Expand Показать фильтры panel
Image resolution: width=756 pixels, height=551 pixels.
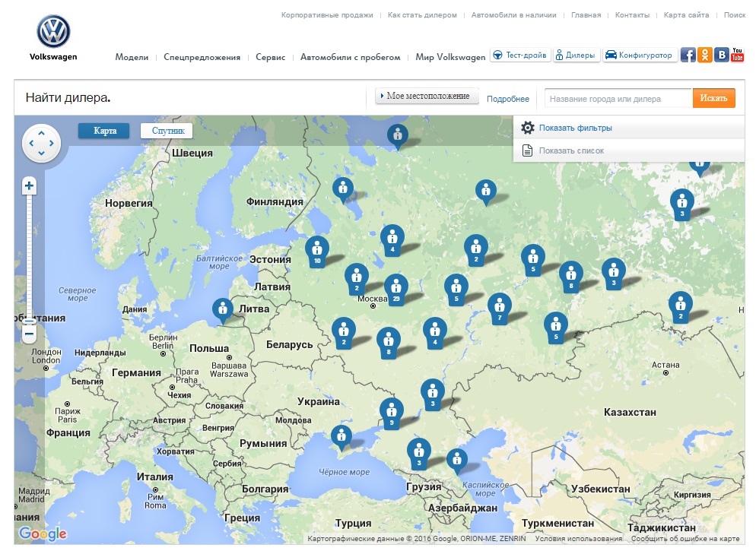point(575,128)
